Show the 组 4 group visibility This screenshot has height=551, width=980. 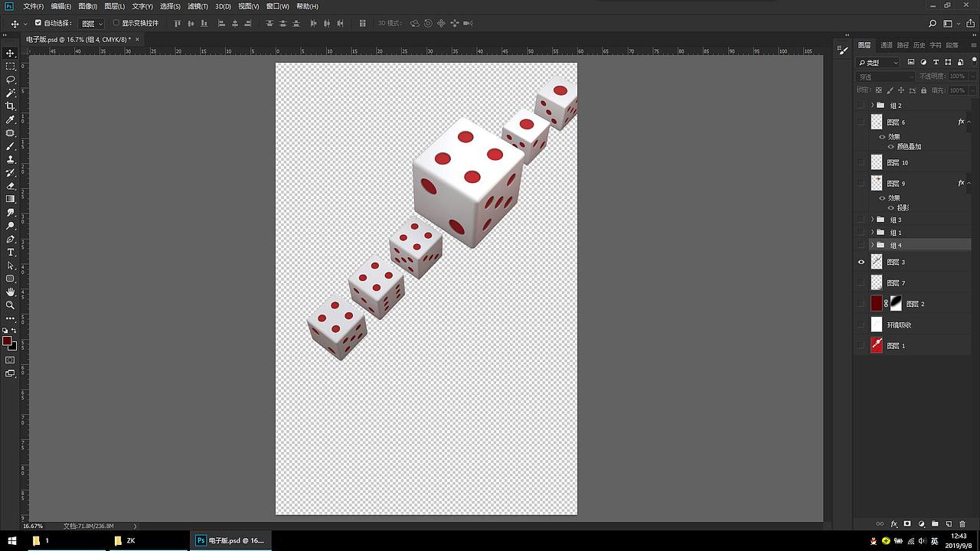pyautogui.click(x=861, y=245)
